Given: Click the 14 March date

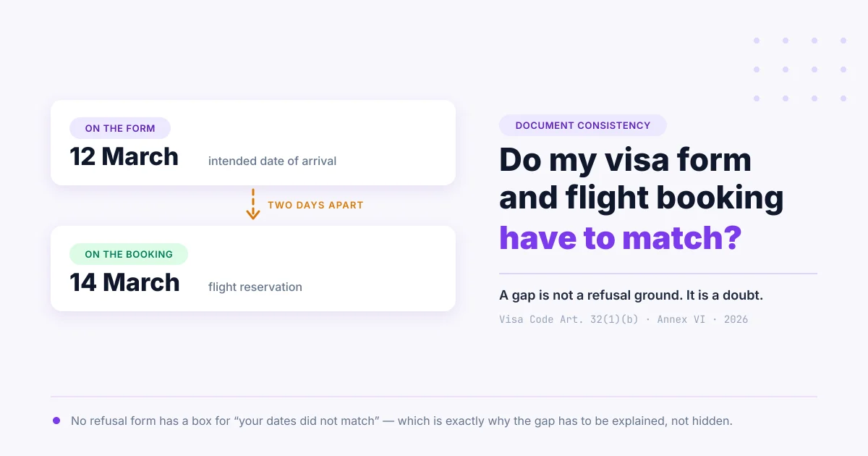Looking at the screenshot, I should point(124,282).
